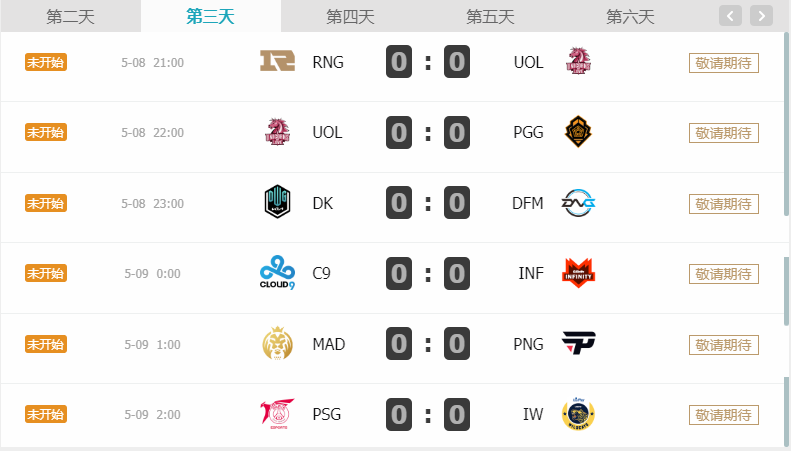The width and height of the screenshot is (791, 451).
Task: Show previous days with left arrow
Action: (x=731, y=16)
